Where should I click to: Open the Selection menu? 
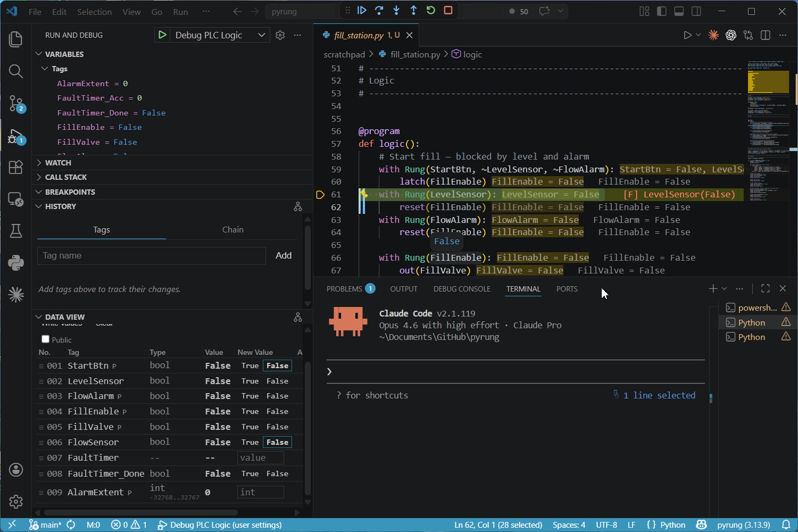(94, 12)
